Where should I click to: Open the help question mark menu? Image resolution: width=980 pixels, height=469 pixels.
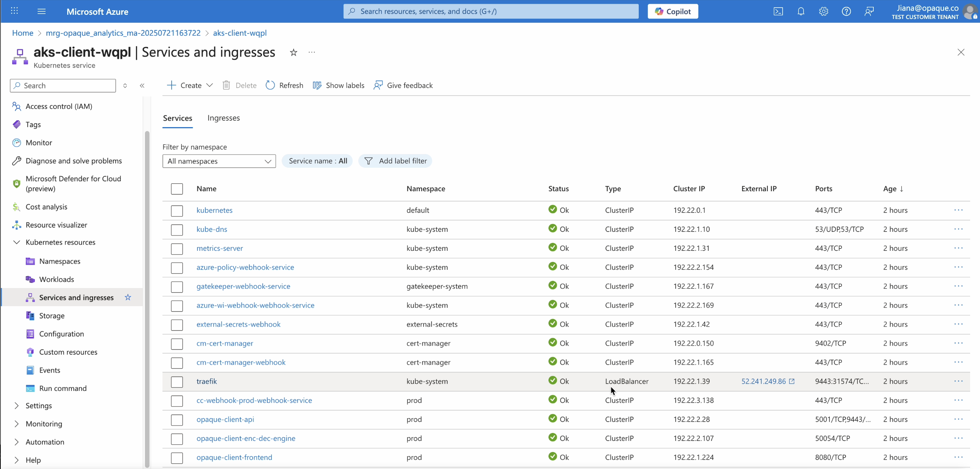(x=846, y=11)
